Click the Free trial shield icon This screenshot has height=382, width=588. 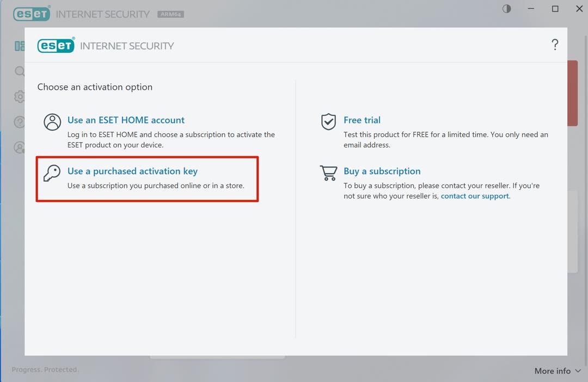(328, 122)
